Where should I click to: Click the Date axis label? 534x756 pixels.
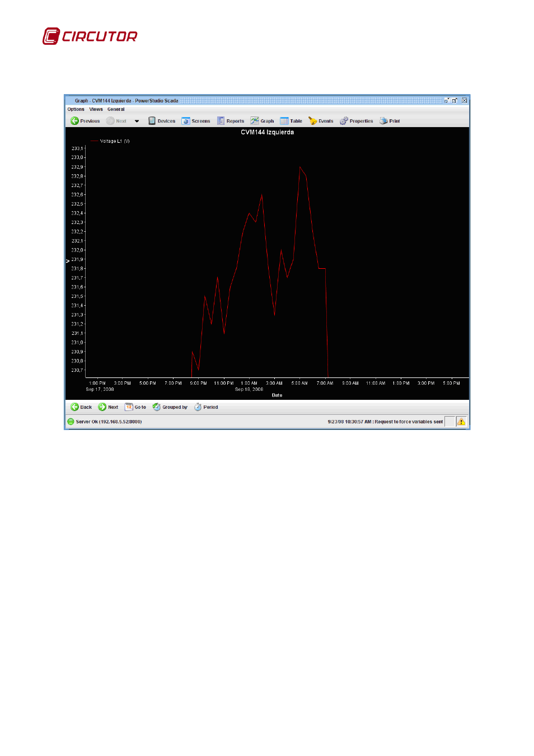(277, 395)
